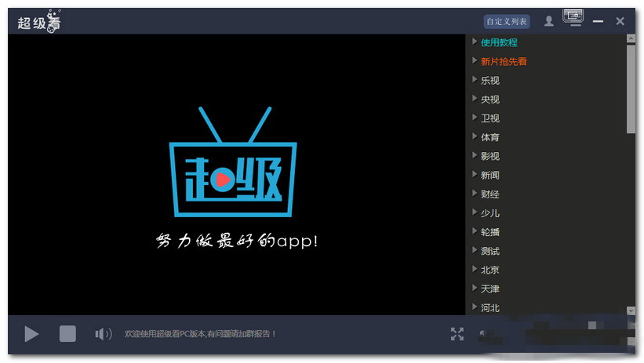Image resolution: width=644 pixels, height=363 pixels.
Task: Minimize the 超级看 player window
Action: click(598, 21)
